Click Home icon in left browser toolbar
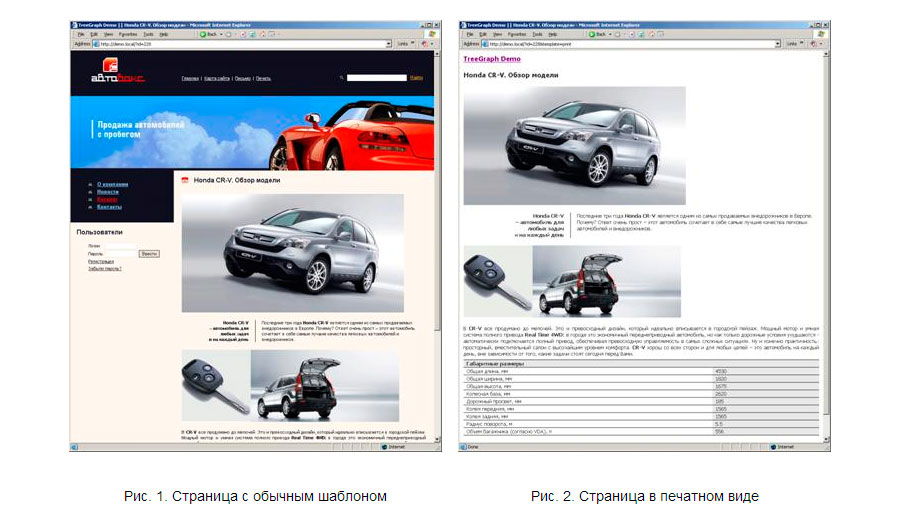Screen dimensions: 900x524 click(x=263, y=34)
